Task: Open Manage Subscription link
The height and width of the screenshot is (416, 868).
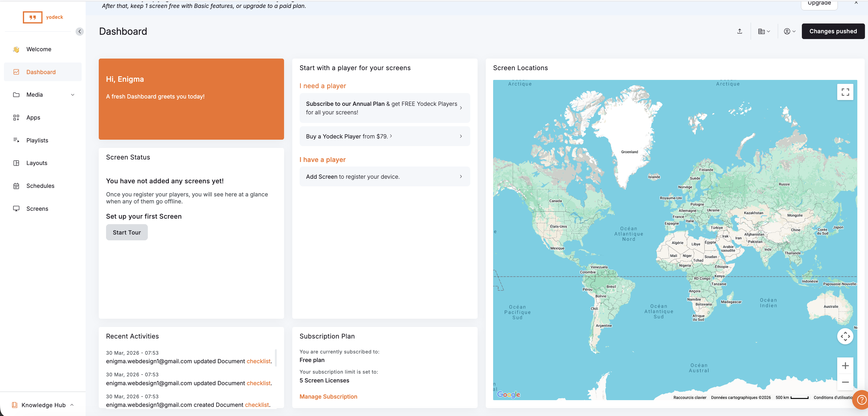Action: click(328, 396)
